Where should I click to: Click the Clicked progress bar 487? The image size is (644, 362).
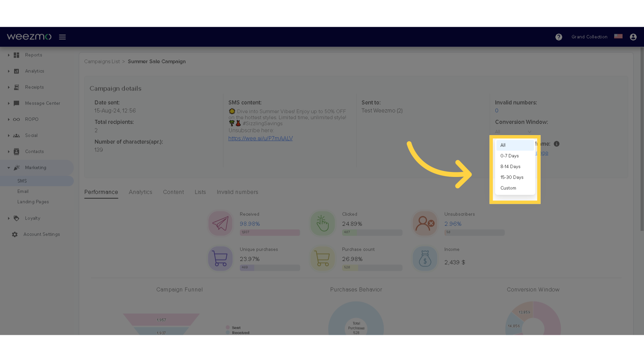(372, 232)
